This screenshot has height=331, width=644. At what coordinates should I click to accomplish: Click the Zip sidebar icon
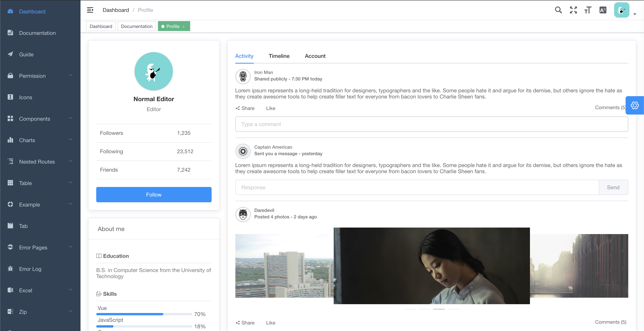pos(10,311)
